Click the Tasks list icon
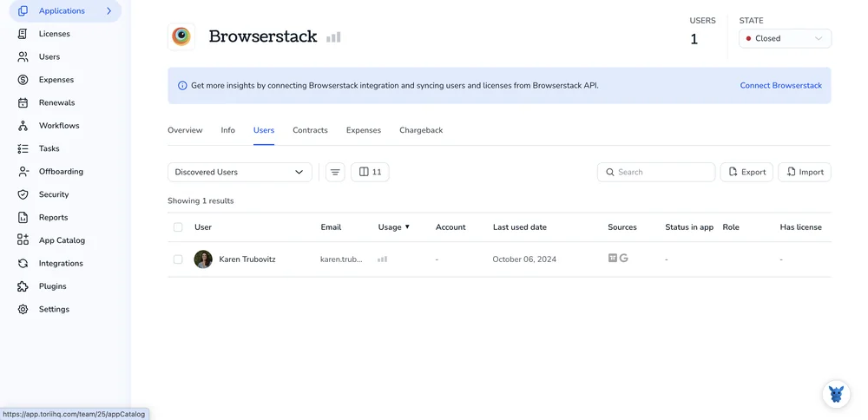 point(23,149)
